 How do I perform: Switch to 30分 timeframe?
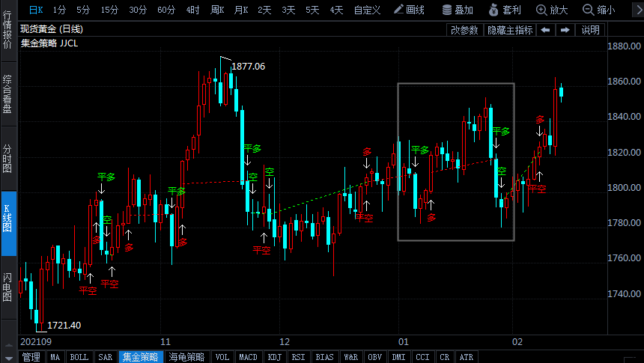(x=138, y=10)
